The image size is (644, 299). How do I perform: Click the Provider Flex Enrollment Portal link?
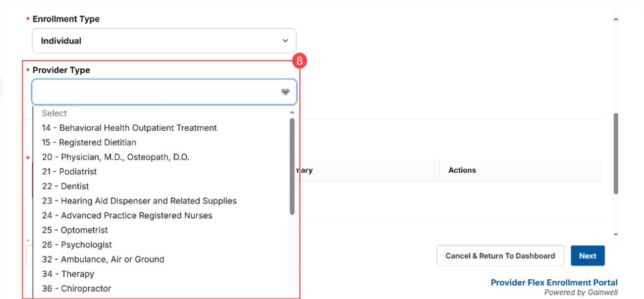tap(554, 283)
